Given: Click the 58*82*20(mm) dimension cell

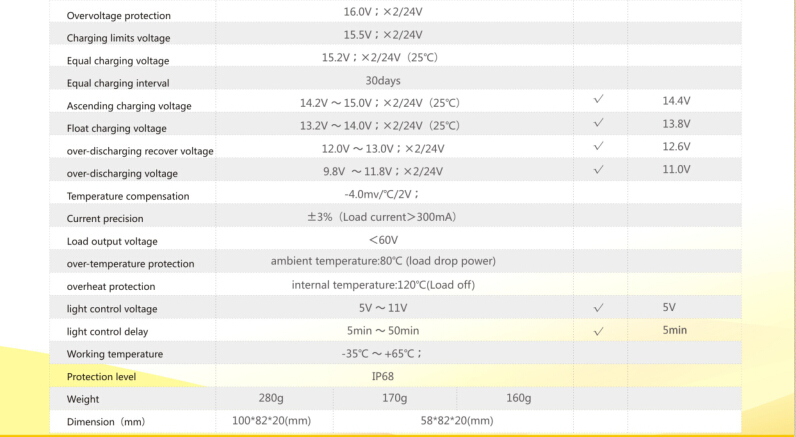Looking at the screenshot, I should click(x=456, y=420).
